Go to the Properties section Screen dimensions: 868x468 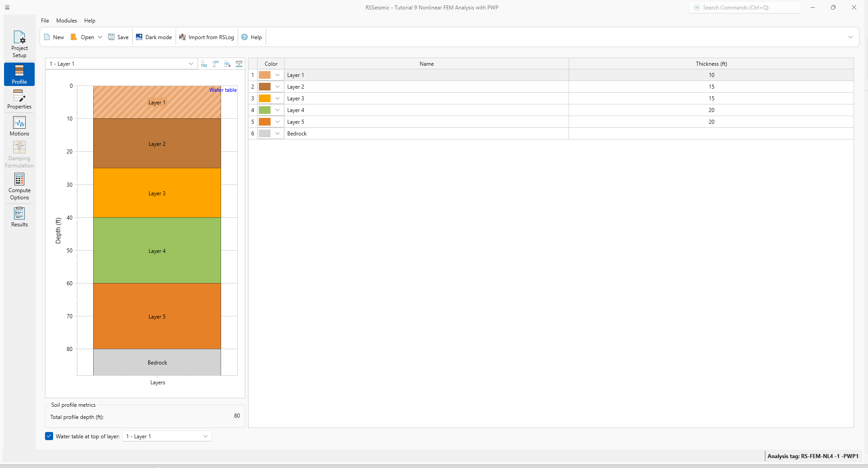point(19,99)
